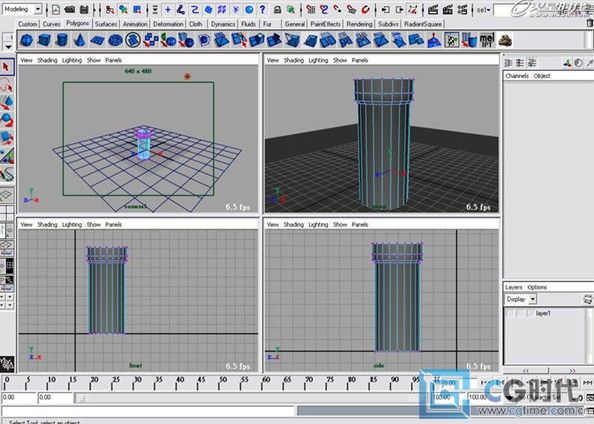Click the lock selection icon
This screenshot has height=424, width=594.
tap(277, 9)
